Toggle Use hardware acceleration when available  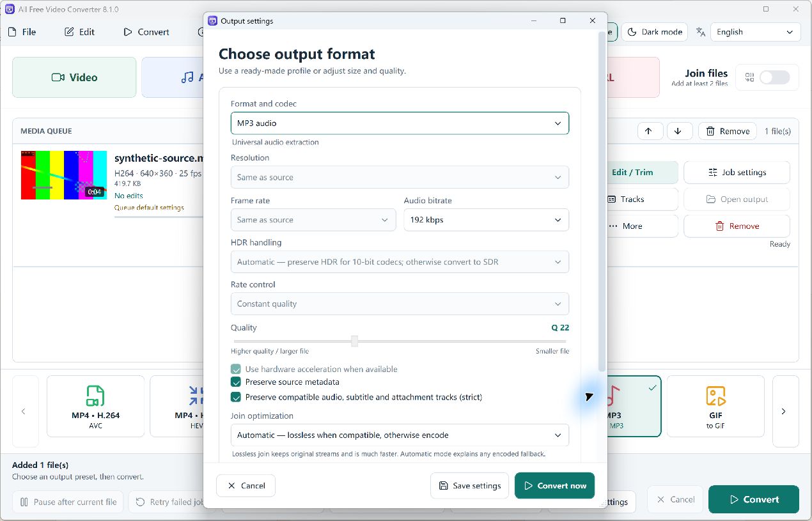[x=236, y=369]
